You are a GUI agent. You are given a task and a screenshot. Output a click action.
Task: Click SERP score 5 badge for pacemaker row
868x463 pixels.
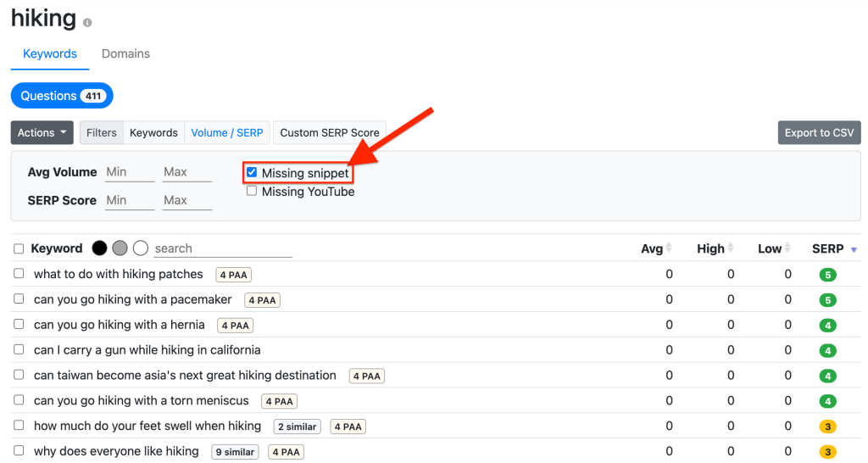point(827,300)
